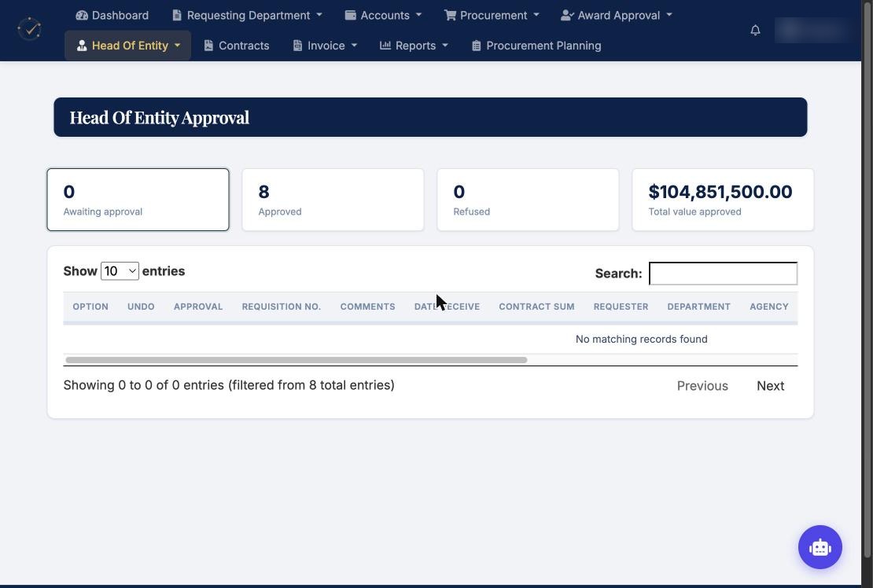Select the Awaiting approval card
Image resolution: width=873 pixels, height=588 pixels.
[x=138, y=200]
